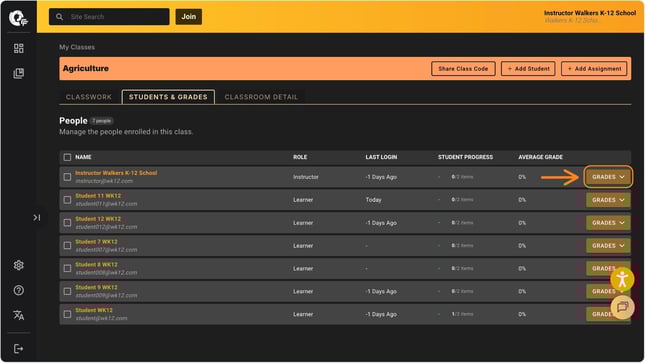Viewport: 645px width, 363px height.
Task: Open the chat support bubble icon
Action: pyautogui.click(x=622, y=307)
